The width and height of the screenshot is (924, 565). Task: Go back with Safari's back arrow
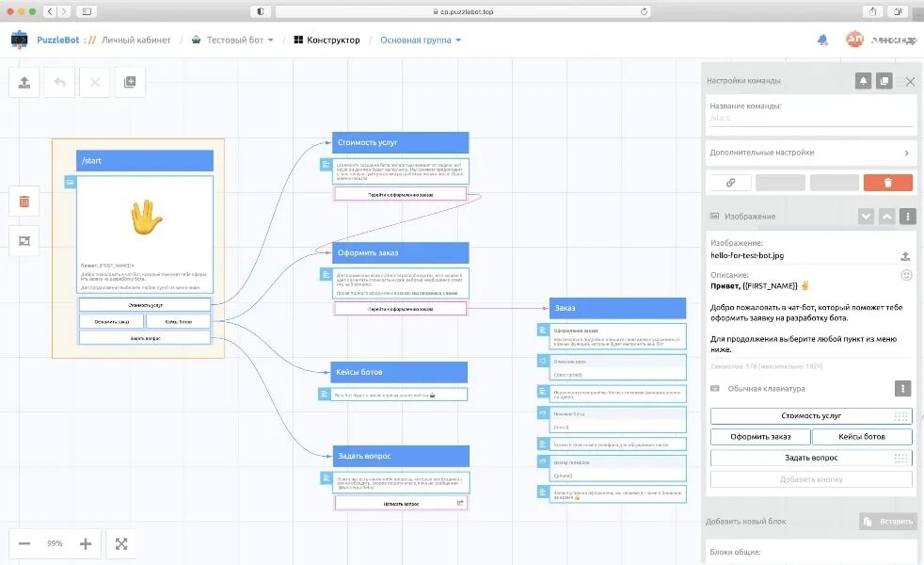pos(50,11)
